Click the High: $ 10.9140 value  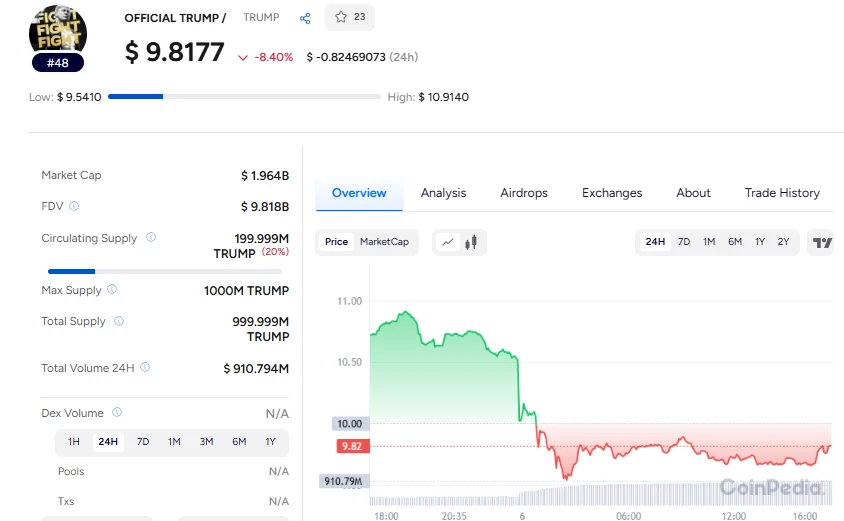click(x=428, y=97)
